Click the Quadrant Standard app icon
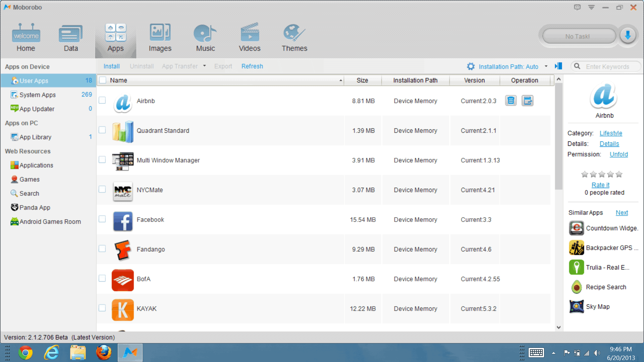This screenshot has width=644, height=362. [122, 131]
